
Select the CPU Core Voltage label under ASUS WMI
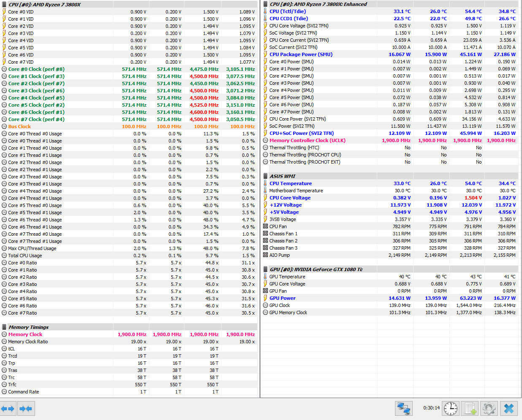pyautogui.click(x=290, y=198)
